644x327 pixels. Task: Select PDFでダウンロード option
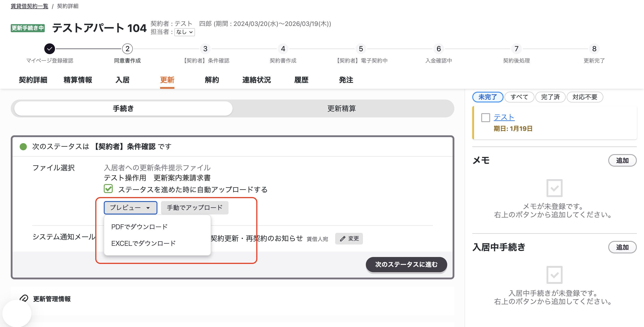point(139,227)
